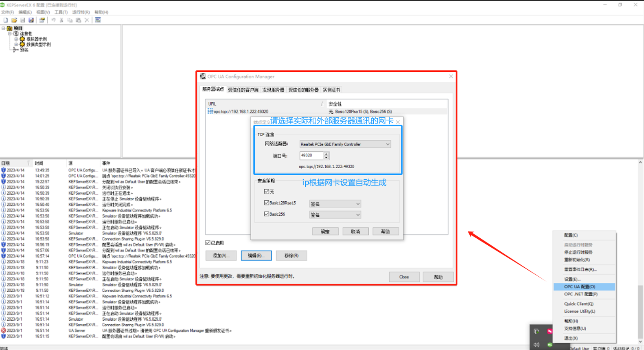Click the Delete X toolbar icon

(x=87, y=20)
